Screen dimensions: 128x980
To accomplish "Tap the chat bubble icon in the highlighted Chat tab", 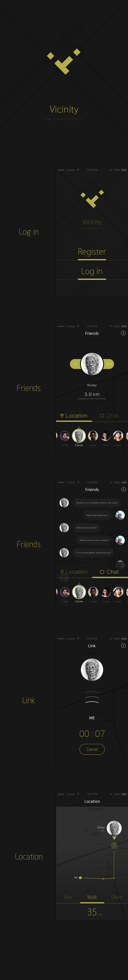I will point(102,572).
